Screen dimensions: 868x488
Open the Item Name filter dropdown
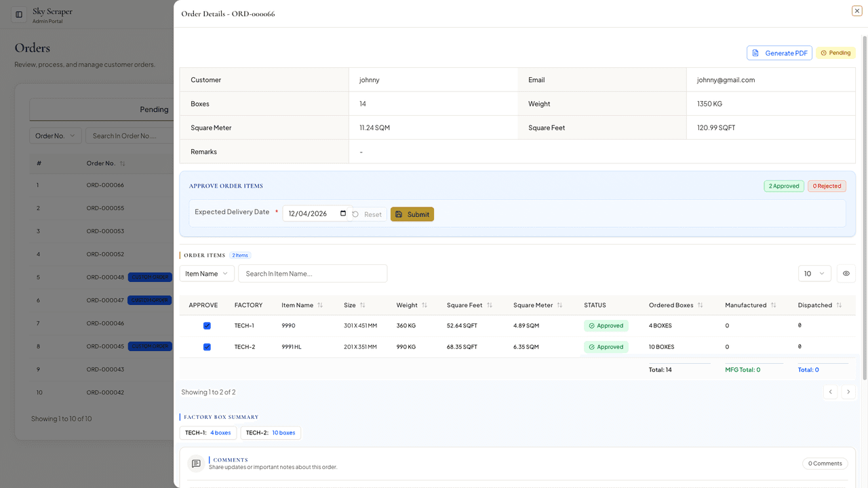(207, 273)
